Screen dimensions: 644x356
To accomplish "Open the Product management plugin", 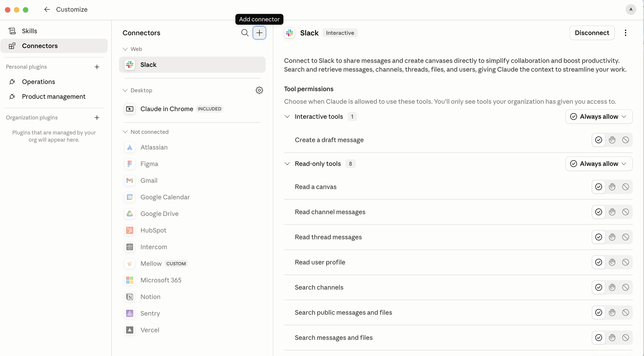I will point(54,97).
